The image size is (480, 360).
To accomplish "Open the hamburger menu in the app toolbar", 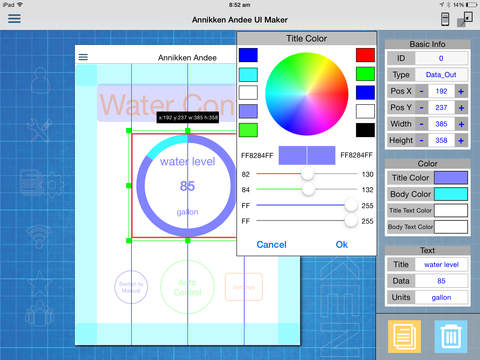I will point(14,18).
